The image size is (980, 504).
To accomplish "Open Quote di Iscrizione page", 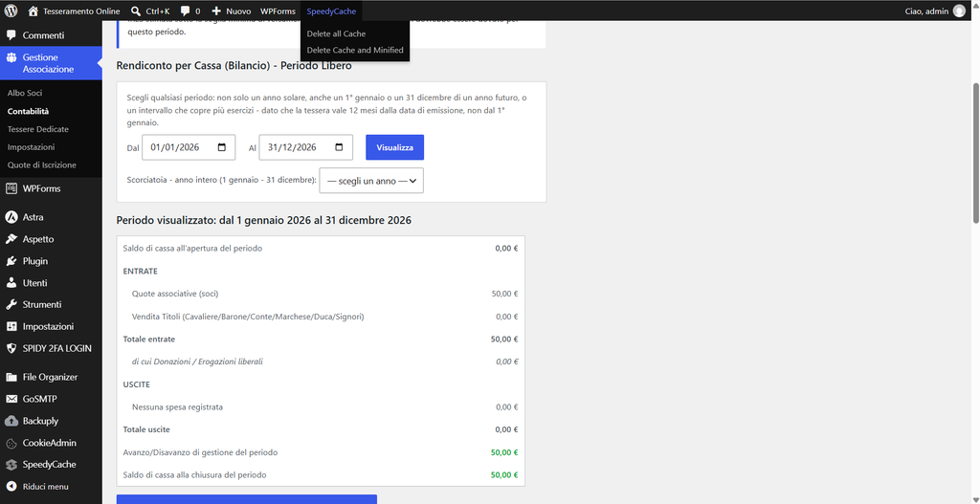I will 42,165.
